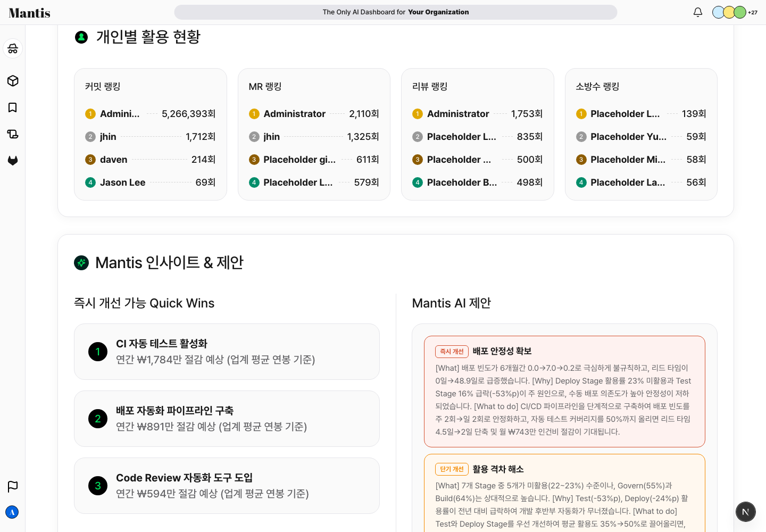Click the Mantis AI 제안 heading
The height and width of the screenshot is (532, 766).
point(452,303)
